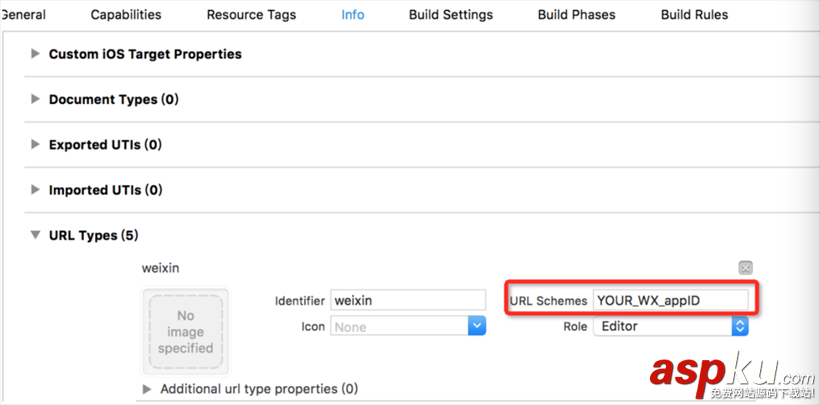Expand the Imported UTIs section
This screenshot has height=405, width=820.
coord(36,189)
